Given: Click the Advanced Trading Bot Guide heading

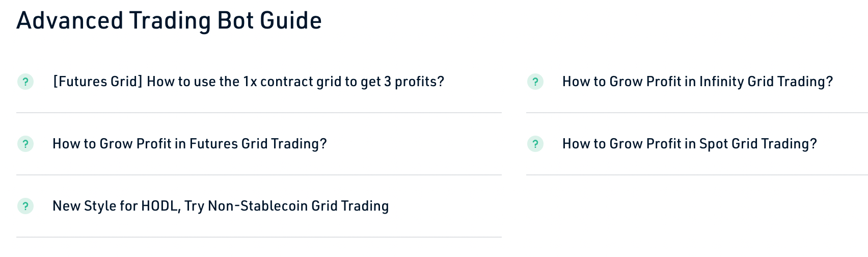Looking at the screenshot, I should (x=169, y=20).
